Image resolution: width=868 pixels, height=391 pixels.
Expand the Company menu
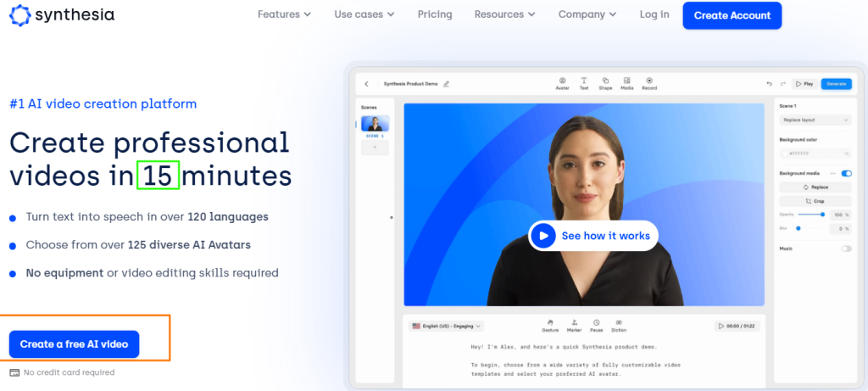coord(587,14)
